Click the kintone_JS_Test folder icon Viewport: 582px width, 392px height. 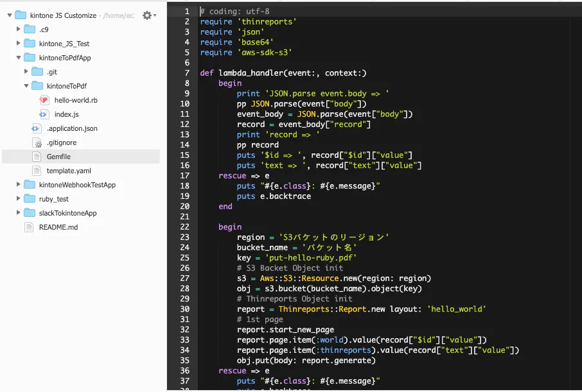[x=30, y=44]
